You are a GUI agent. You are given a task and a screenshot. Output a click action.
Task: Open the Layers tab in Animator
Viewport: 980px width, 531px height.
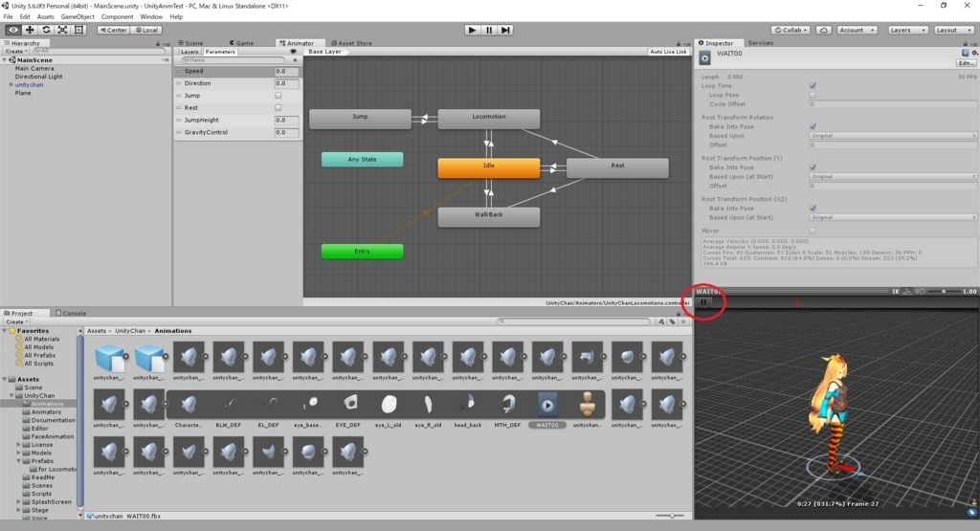[x=189, y=52]
